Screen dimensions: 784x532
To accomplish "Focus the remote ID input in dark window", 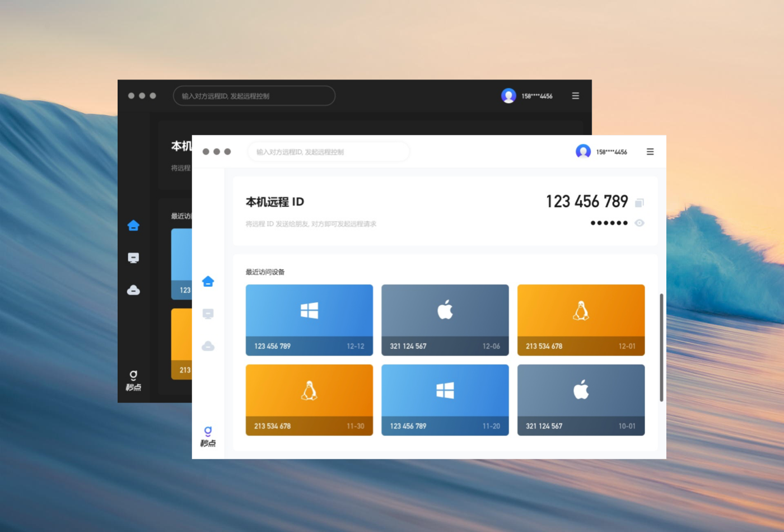I will pos(254,96).
